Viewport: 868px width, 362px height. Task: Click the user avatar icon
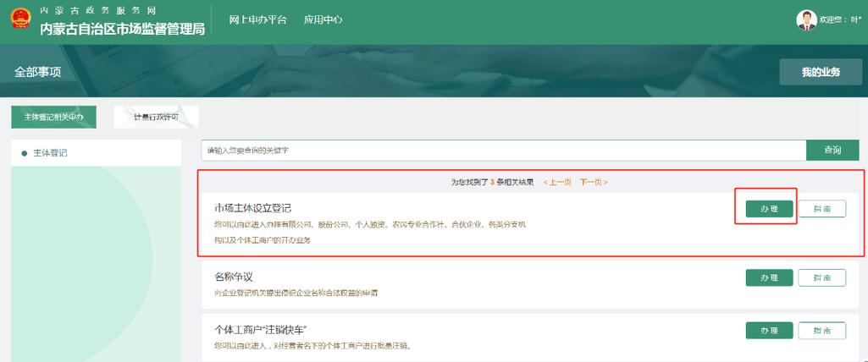point(806,20)
